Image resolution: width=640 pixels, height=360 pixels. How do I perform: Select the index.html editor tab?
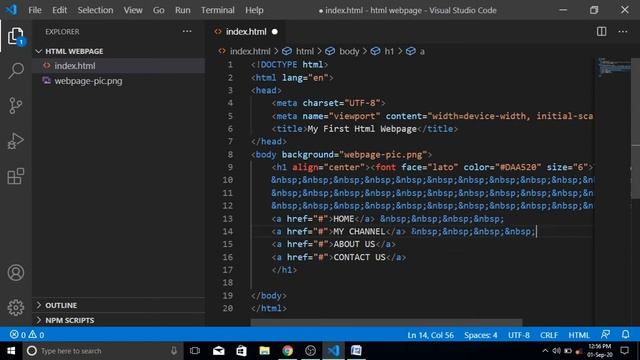click(x=246, y=31)
